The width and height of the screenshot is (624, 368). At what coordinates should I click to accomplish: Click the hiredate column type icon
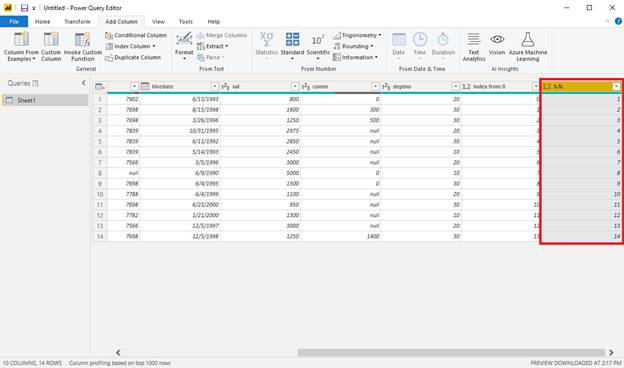point(145,86)
